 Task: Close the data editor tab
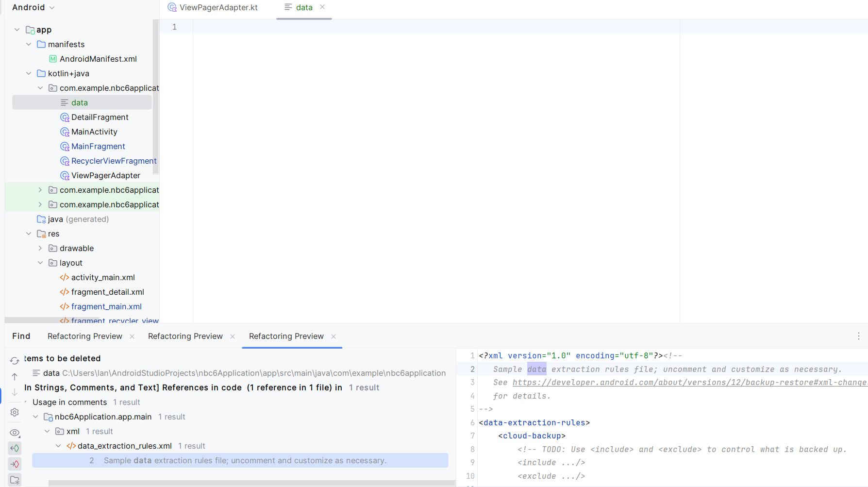pos(322,7)
